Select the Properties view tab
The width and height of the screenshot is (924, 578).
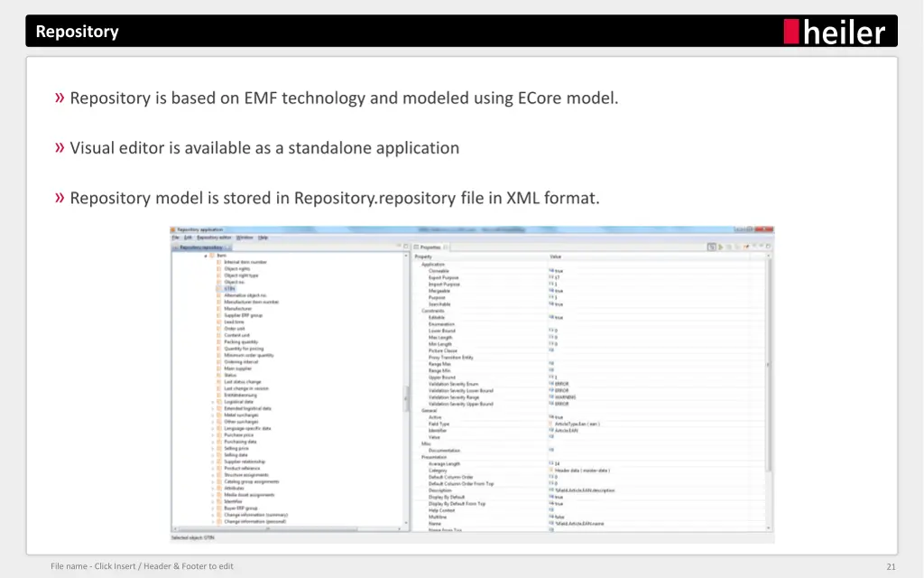(430, 247)
